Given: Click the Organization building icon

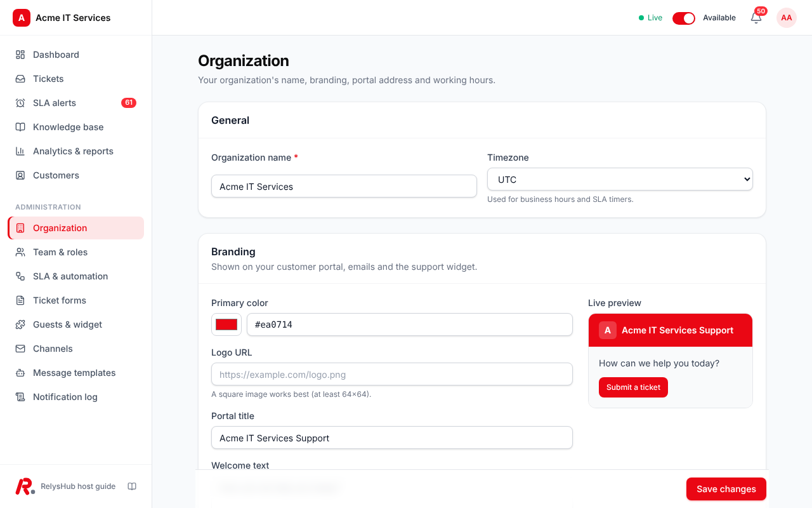Looking at the screenshot, I should 20,228.
